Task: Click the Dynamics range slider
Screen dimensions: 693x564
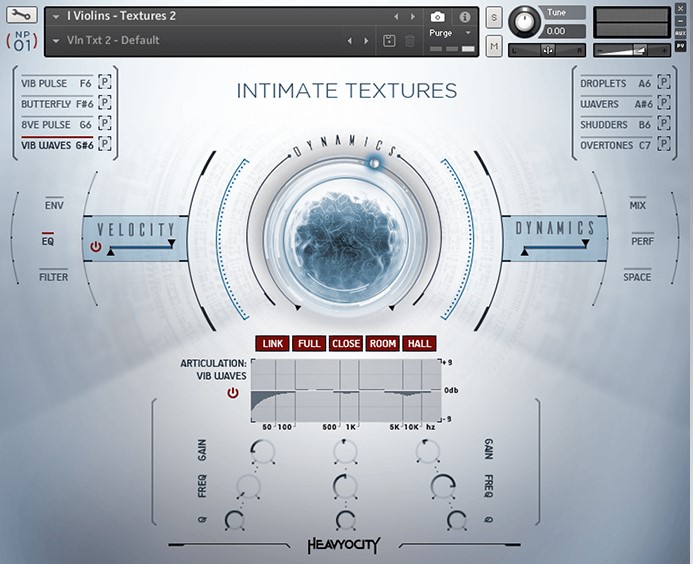Action: [555, 248]
